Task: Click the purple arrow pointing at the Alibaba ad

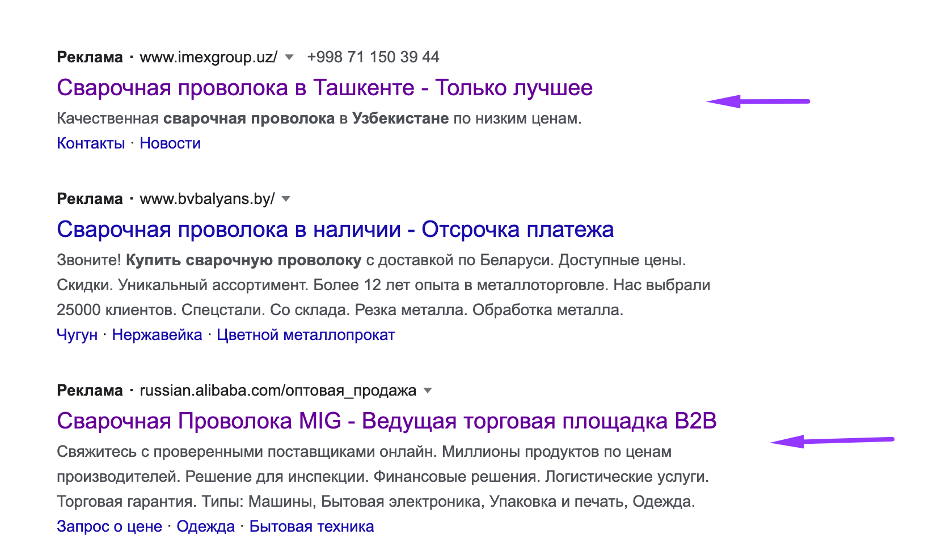Action: [x=832, y=441]
